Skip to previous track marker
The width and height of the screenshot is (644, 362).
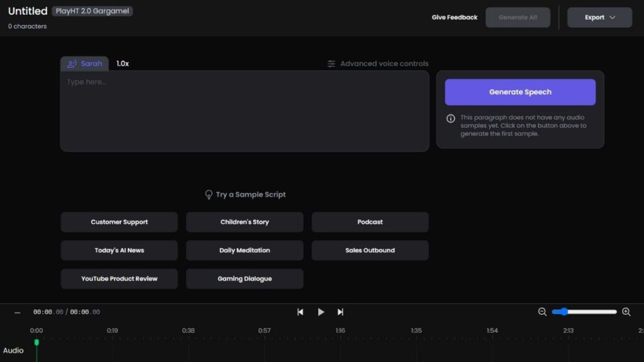(x=301, y=312)
